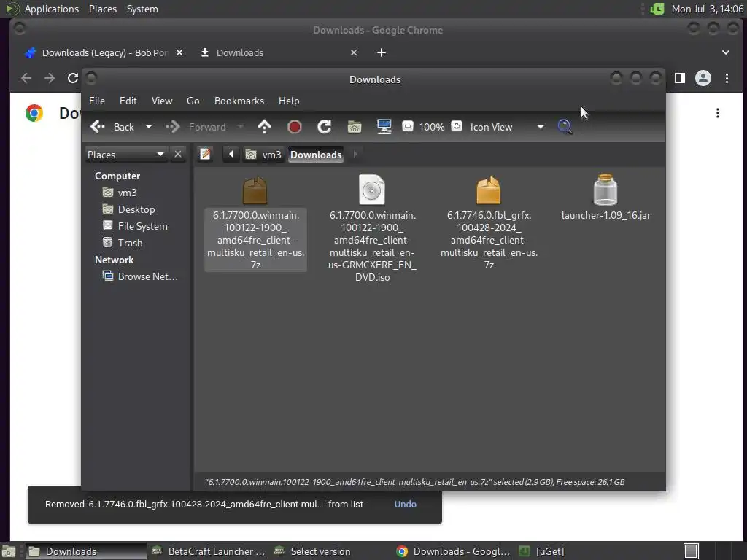
Task: Open Back history dropdown arrow
Action: (x=149, y=127)
